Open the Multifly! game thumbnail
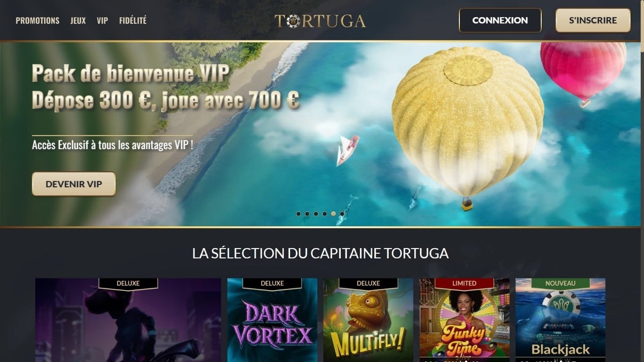Screen dimensions: 644x362 click(x=368, y=320)
